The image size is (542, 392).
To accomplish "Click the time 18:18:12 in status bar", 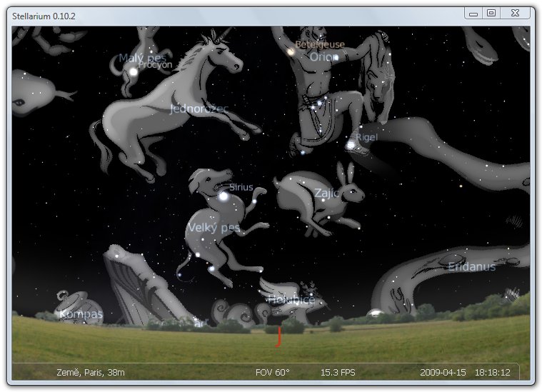I will tap(492, 373).
